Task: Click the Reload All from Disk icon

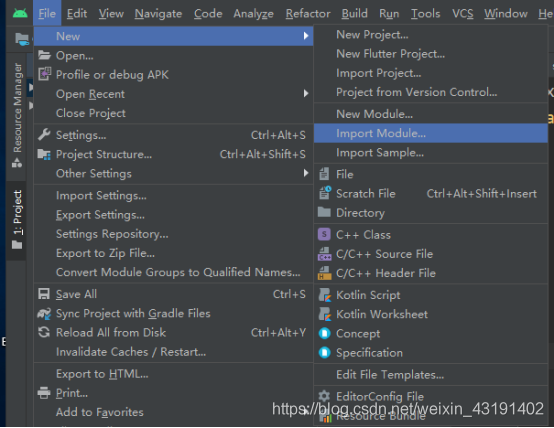Action: [44, 332]
